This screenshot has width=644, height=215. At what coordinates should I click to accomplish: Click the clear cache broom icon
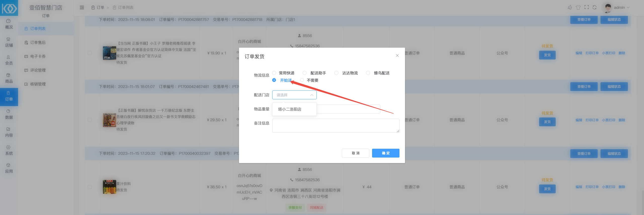570,7
